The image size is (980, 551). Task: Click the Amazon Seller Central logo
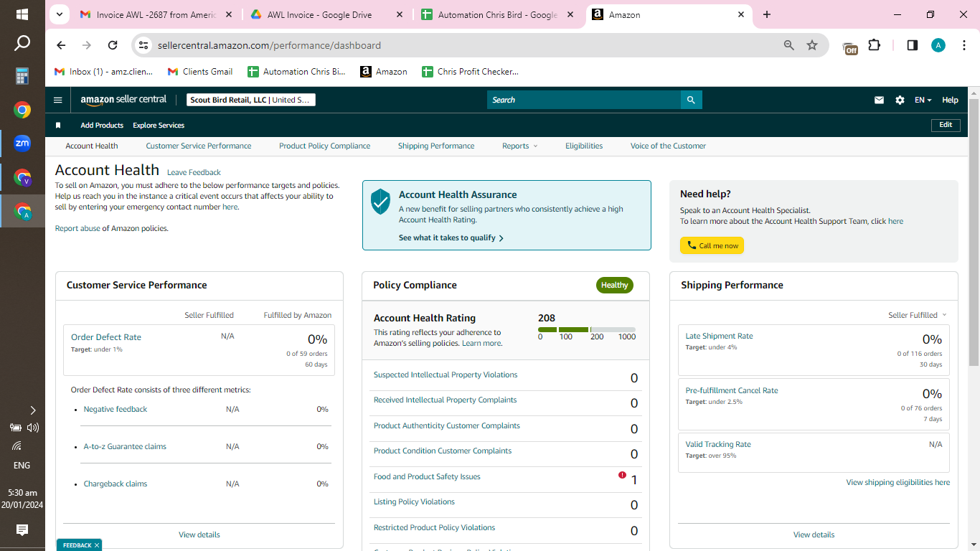click(x=123, y=100)
